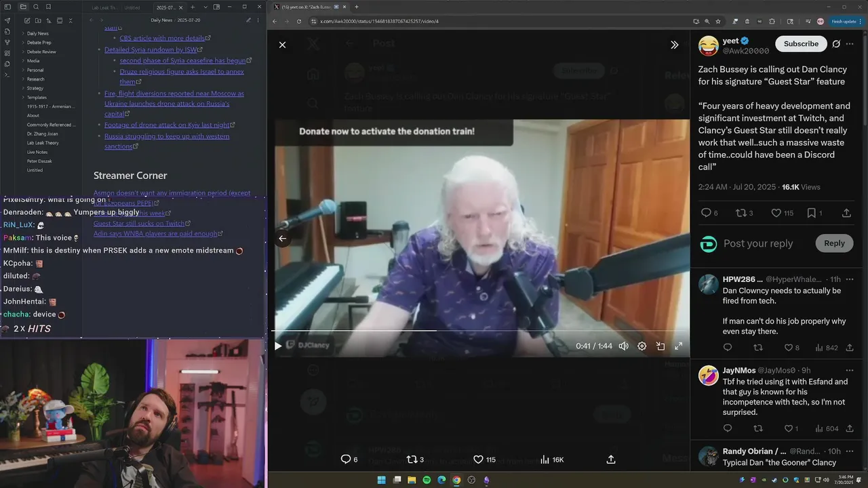868x488 pixels.
Task: Reload the browser page
Action: point(299,21)
